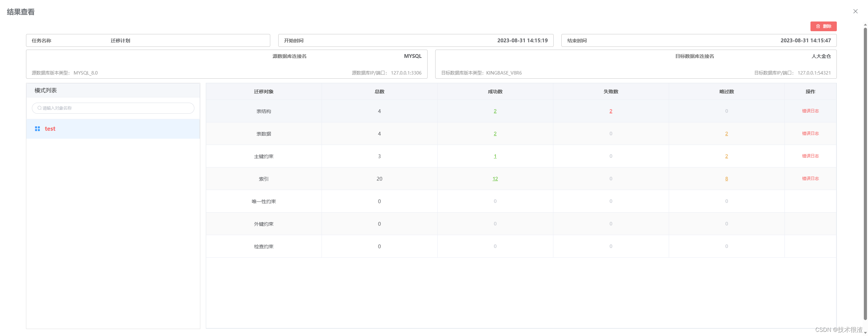868x336 pixels.
Task: Click the 总数 value 3 for 主键约束
Action: coord(379,156)
